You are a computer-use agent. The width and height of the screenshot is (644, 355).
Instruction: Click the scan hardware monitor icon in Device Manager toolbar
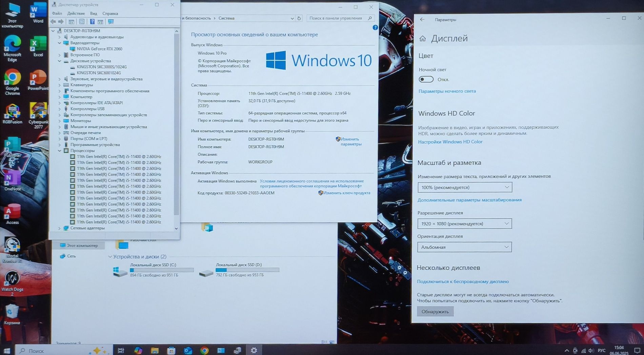111,22
